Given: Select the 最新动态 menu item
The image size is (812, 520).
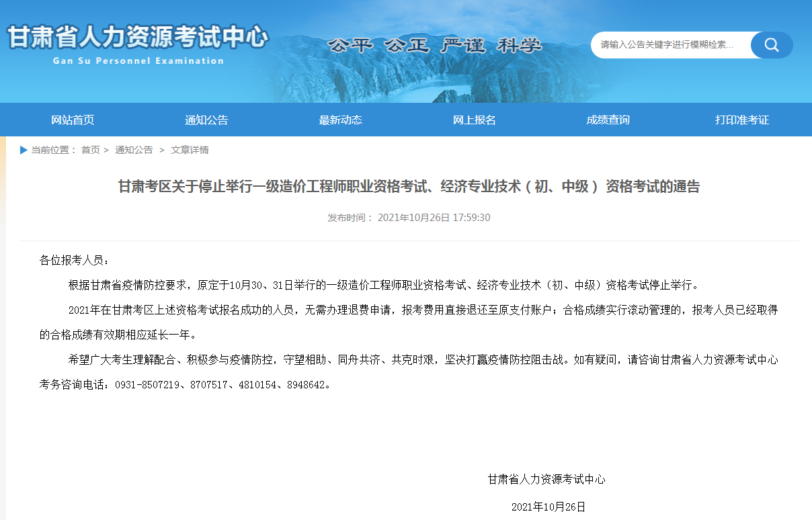Looking at the screenshot, I should pos(340,120).
